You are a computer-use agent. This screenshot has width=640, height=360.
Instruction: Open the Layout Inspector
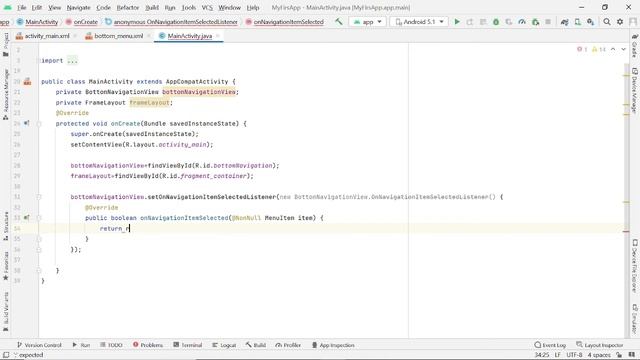point(600,345)
